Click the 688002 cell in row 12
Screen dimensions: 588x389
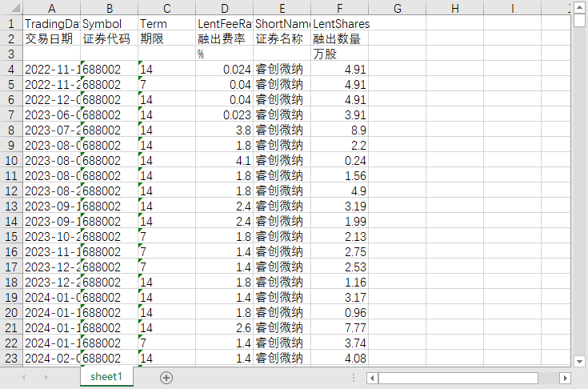[109, 191]
